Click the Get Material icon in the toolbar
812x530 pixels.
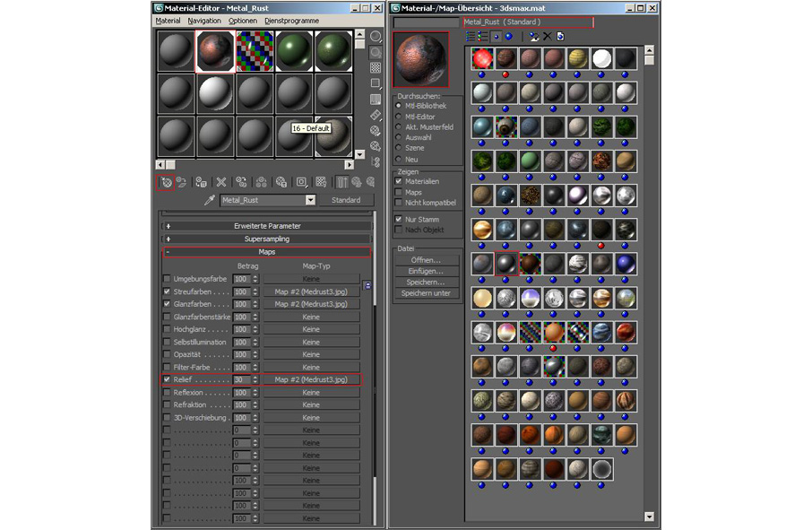[x=165, y=182]
